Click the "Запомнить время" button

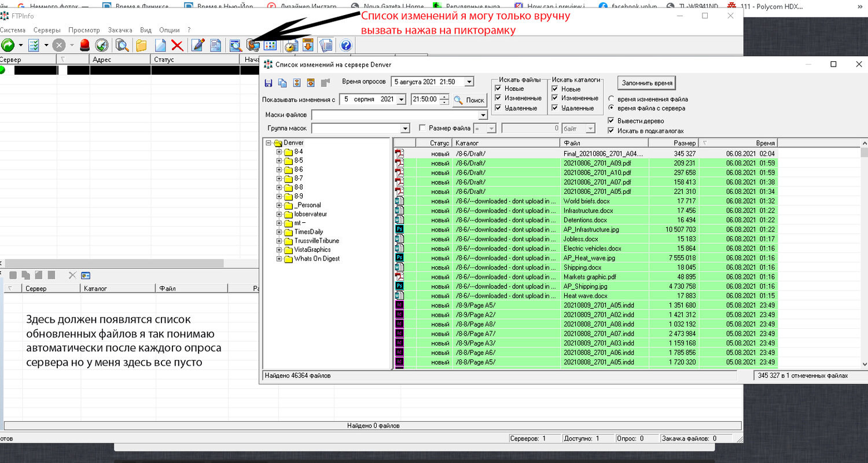pyautogui.click(x=647, y=83)
